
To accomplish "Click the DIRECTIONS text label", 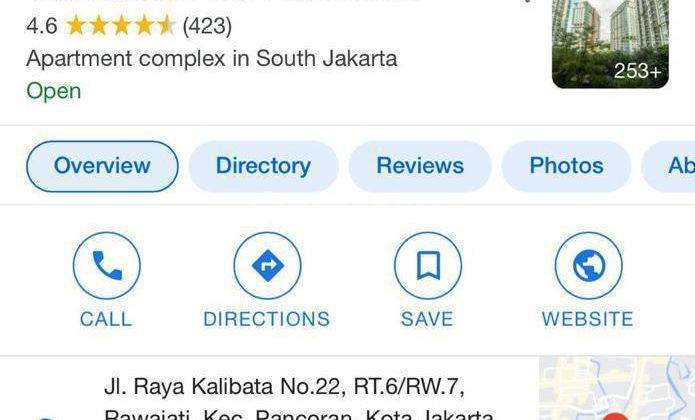I will (x=267, y=319).
